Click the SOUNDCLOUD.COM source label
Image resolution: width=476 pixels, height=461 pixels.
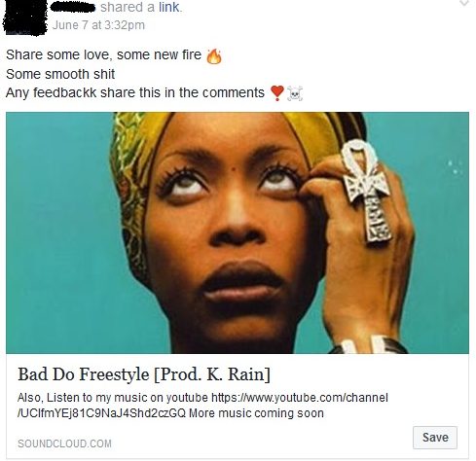click(64, 443)
